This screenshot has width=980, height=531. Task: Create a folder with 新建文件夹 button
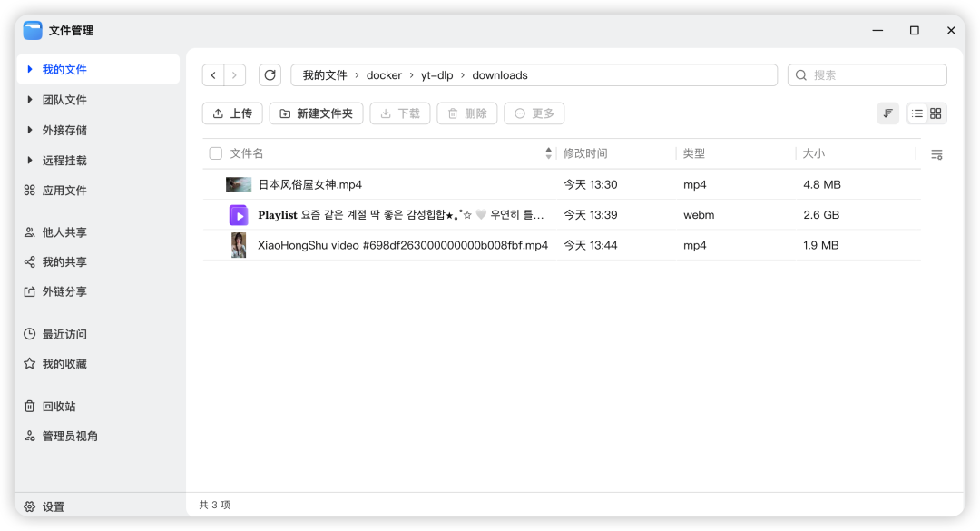(x=316, y=113)
